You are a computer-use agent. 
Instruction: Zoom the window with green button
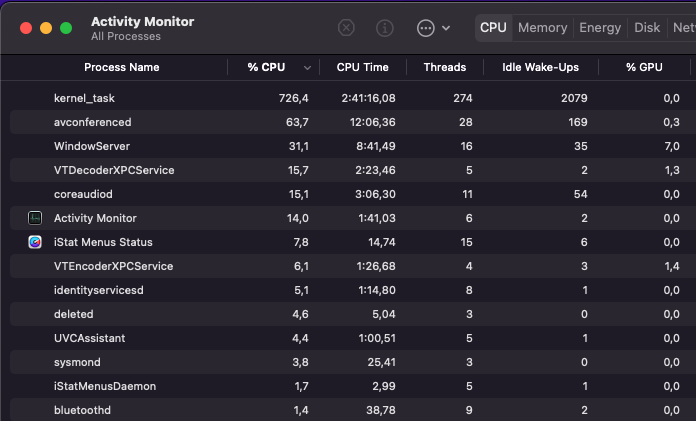tap(66, 28)
